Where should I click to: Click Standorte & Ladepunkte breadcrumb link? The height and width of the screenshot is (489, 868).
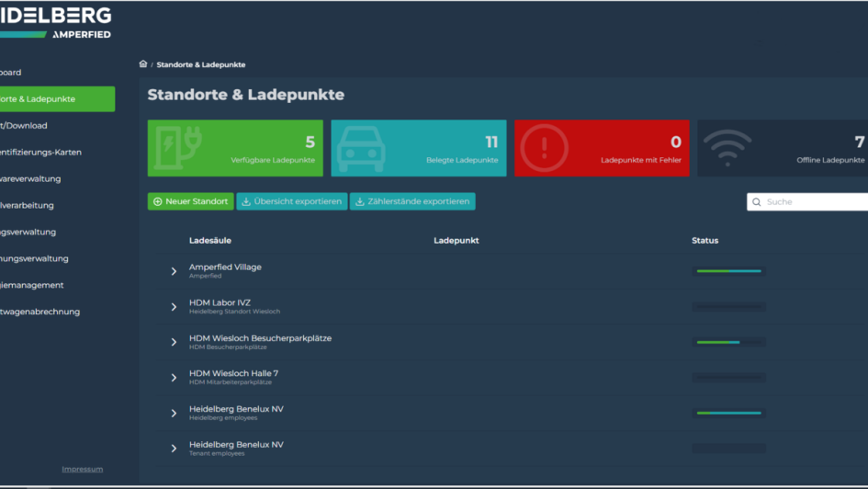201,64
